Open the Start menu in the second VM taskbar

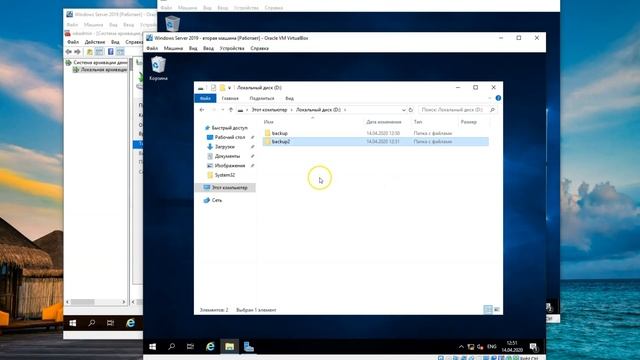coord(153,347)
